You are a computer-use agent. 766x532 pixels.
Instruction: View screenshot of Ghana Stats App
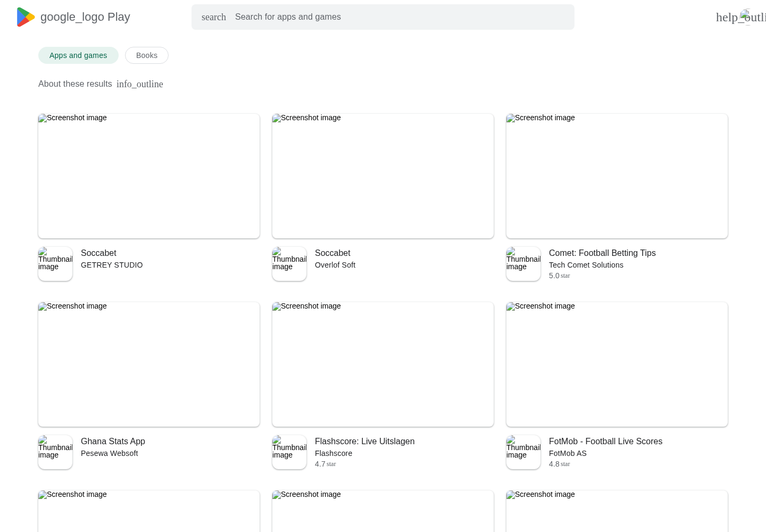(149, 364)
